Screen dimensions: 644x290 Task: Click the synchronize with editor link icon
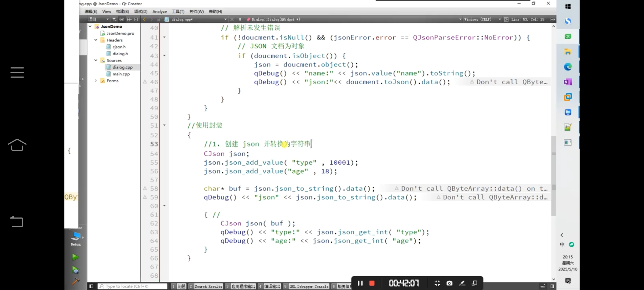tap(122, 19)
